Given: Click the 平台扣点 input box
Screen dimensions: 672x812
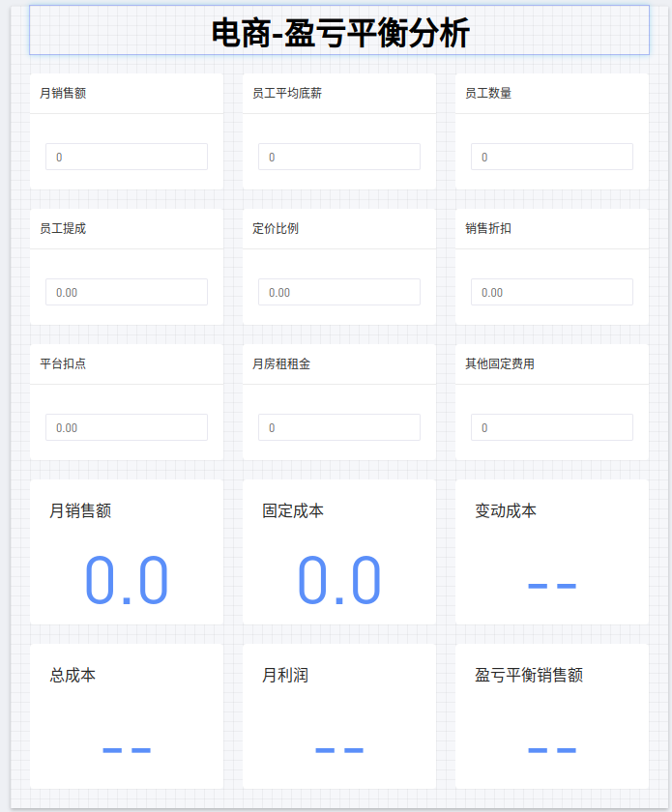Looking at the screenshot, I should click(127, 427).
